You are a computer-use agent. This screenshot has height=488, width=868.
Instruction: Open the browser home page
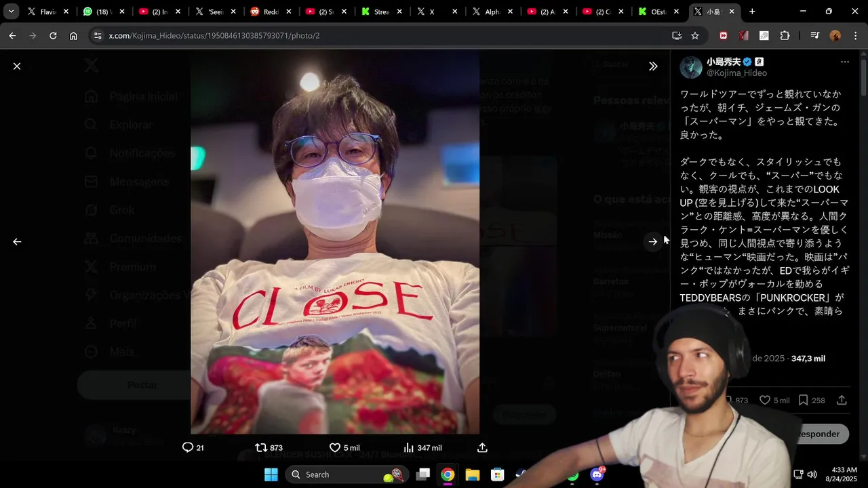coord(73,35)
